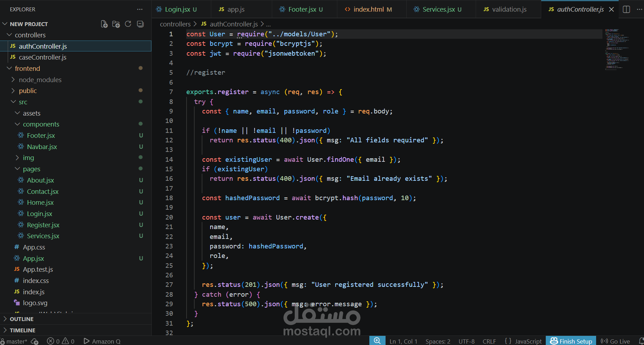This screenshot has height=345, width=644.
Task: Click the controllers breadcrumb
Action: click(175, 24)
